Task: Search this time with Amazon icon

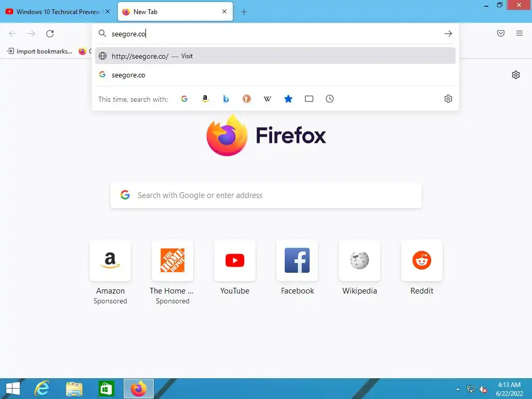Action: point(205,99)
